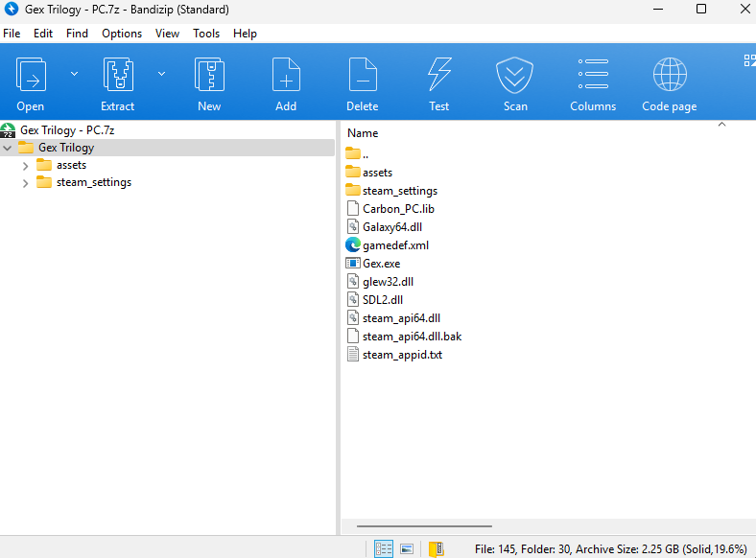Click the Delete toolbar icon
The image size is (756, 558).
point(363,75)
